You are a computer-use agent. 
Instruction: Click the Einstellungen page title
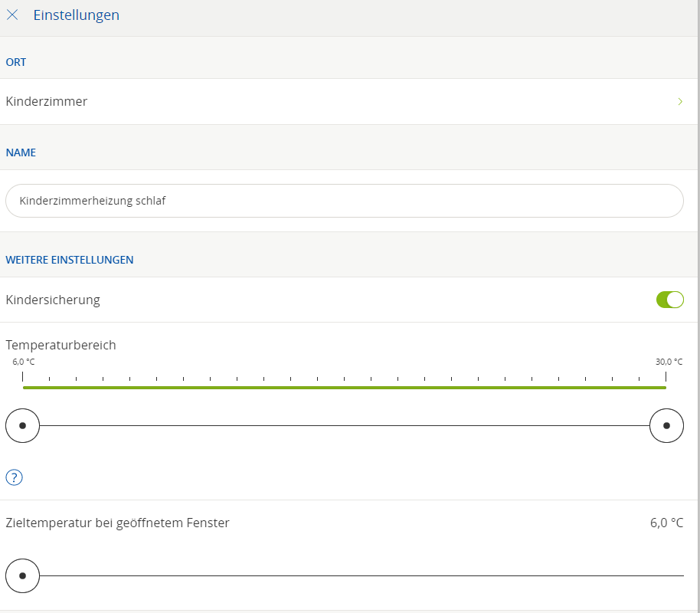coord(76,15)
